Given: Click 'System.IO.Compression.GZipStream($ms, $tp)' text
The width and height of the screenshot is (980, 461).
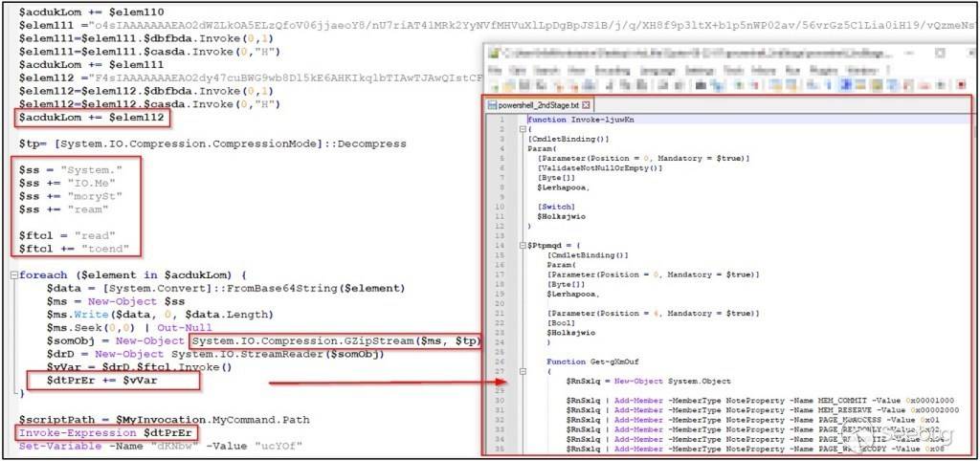Looking at the screenshot, I should point(335,340).
